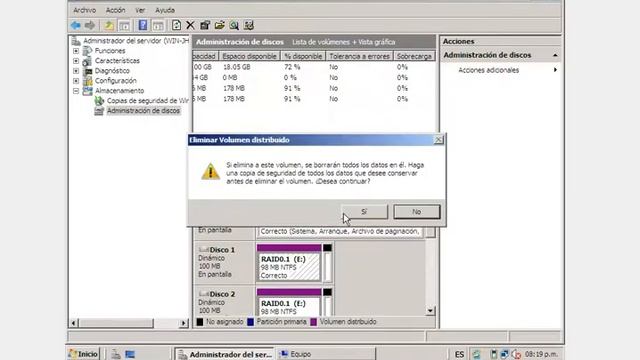Viewport: 640px width, 360px height.
Task: Close the Eliminar Volumen distribuido dialog
Action: (x=438, y=140)
